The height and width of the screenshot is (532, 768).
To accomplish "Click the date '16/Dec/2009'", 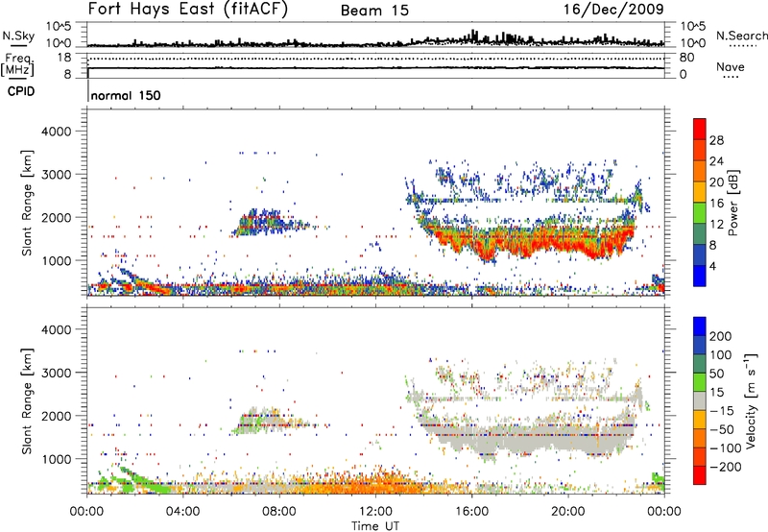I will (x=613, y=9).
